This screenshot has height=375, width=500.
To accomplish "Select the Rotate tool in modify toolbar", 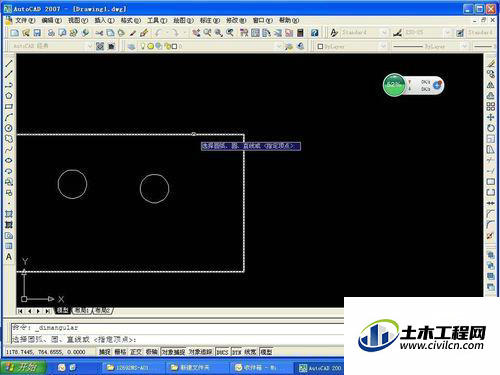I will click(490, 128).
